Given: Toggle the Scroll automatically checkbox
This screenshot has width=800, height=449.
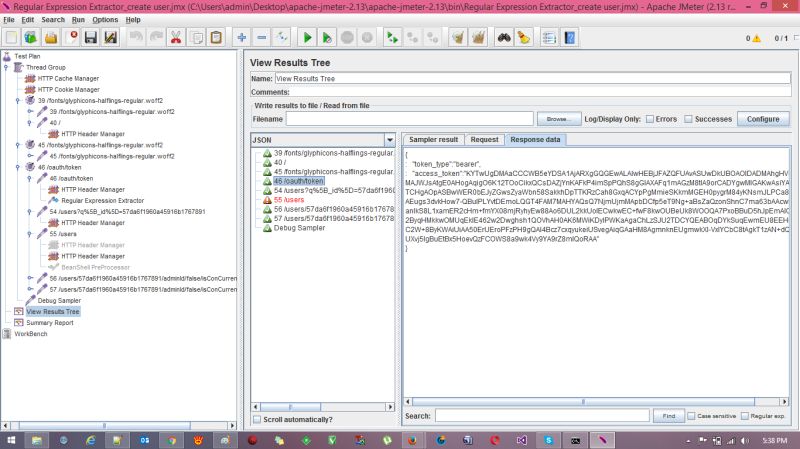Looking at the screenshot, I should tap(257, 419).
